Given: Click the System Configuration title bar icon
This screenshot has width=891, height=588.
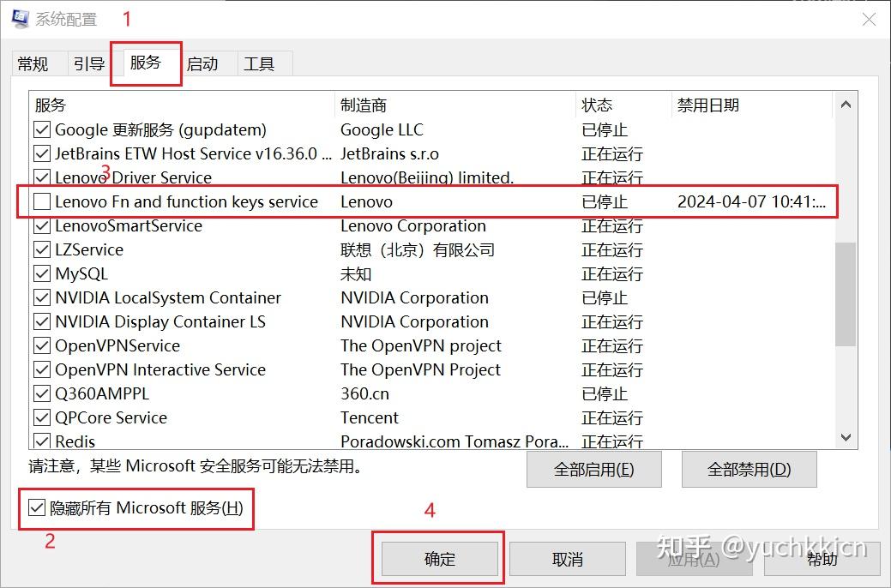Looking at the screenshot, I should [20, 18].
